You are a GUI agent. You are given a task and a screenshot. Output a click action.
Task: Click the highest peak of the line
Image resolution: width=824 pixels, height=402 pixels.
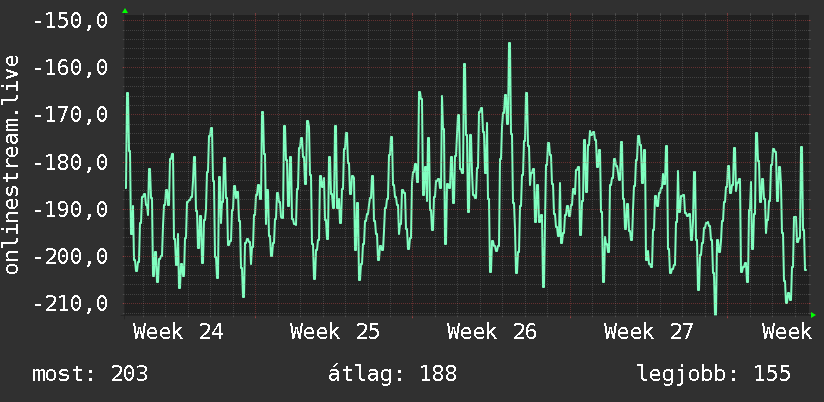(x=509, y=44)
